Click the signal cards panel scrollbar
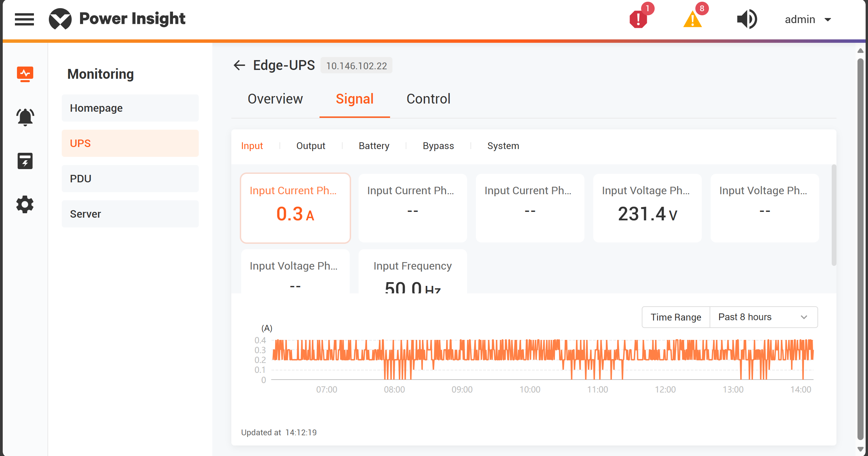This screenshot has width=868, height=456. (834, 215)
